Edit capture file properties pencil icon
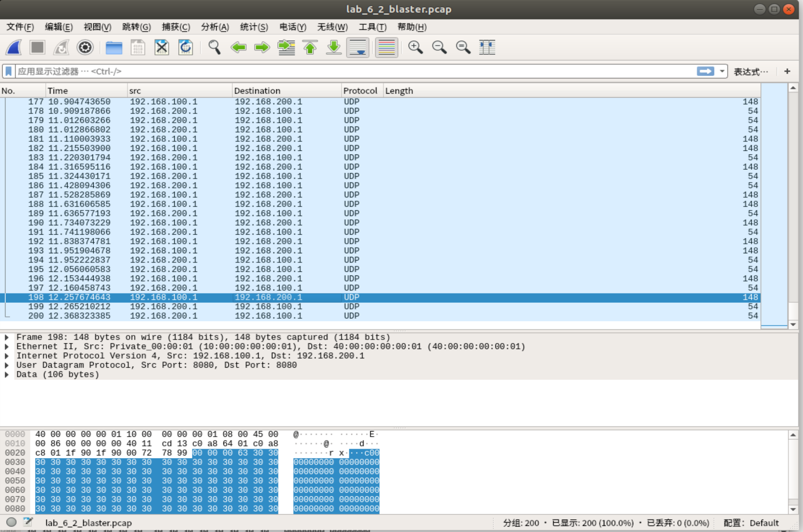The image size is (803, 532). click(x=28, y=522)
